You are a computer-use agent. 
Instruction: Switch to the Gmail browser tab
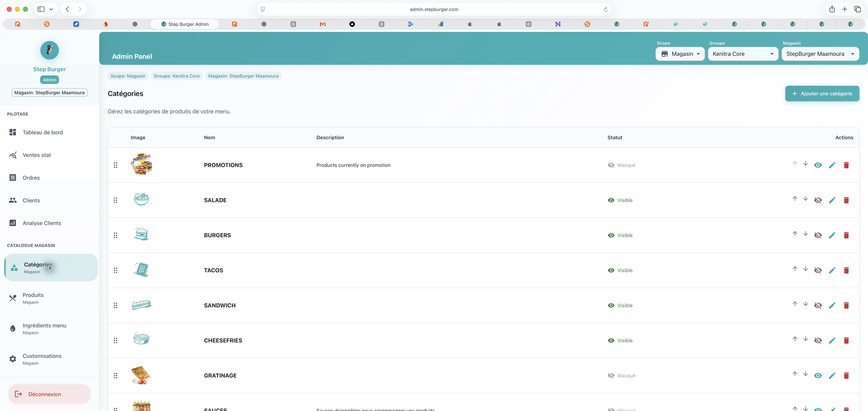tap(322, 24)
